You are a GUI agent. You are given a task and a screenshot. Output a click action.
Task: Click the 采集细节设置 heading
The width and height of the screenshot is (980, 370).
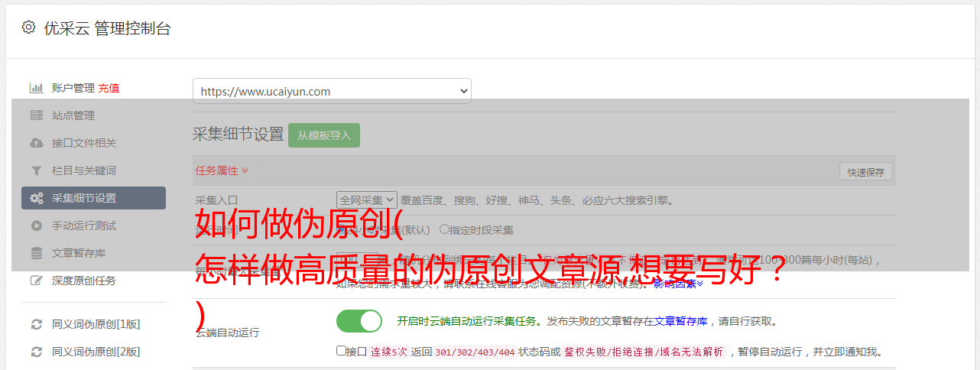pos(239,135)
